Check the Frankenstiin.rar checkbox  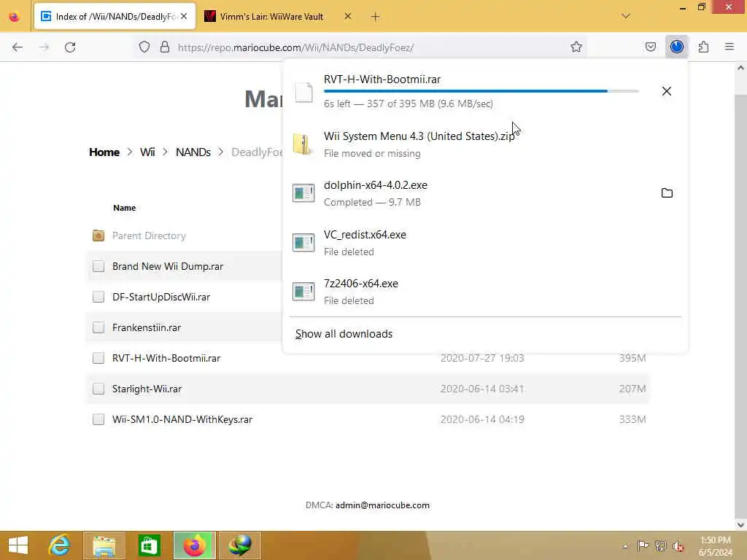(x=98, y=327)
